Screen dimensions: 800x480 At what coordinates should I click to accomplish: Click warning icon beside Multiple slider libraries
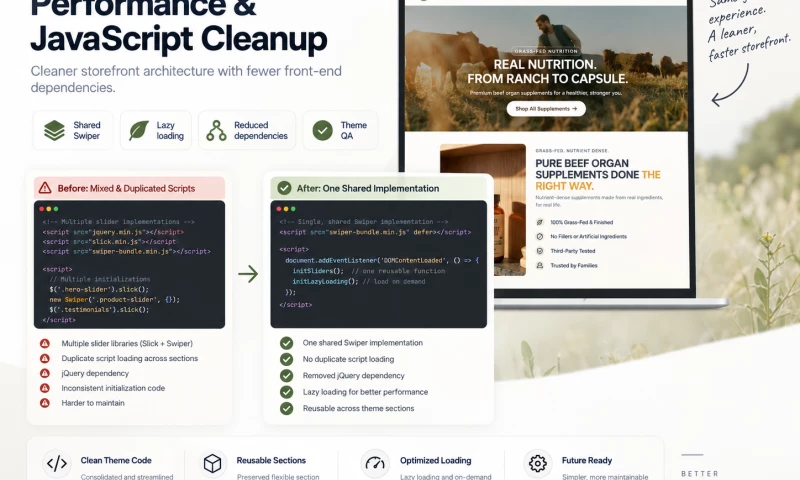point(45,343)
